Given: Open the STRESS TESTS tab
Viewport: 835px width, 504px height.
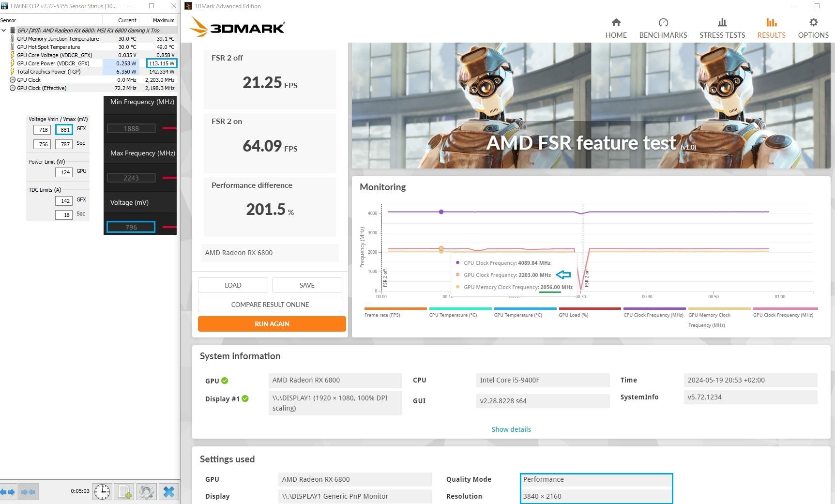Looking at the screenshot, I should point(722,28).
